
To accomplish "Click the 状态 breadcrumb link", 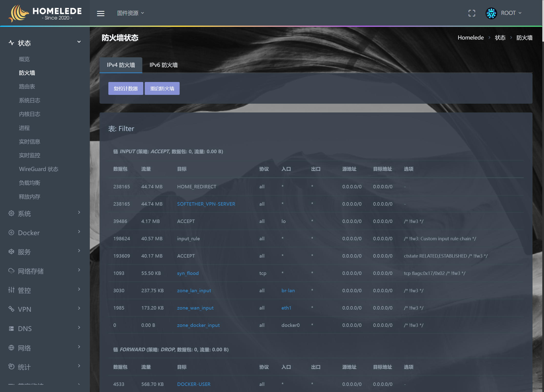I will [500, 38].
